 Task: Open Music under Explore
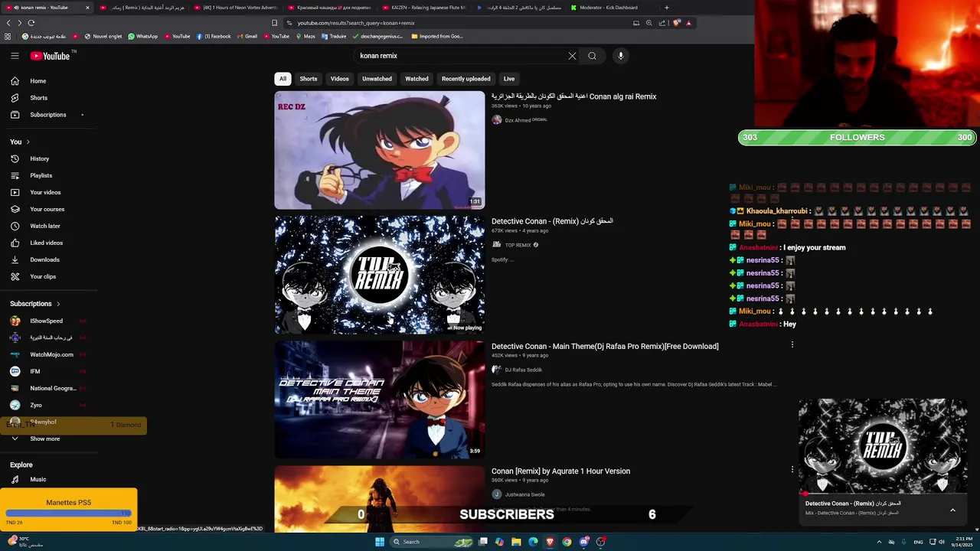tap(38, 480)
